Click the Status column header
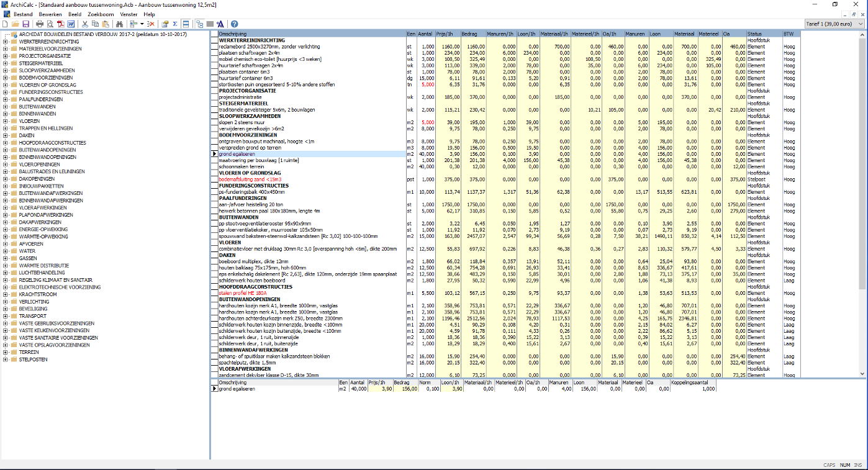Screen dimensions: 868x470 coord(764,34)
